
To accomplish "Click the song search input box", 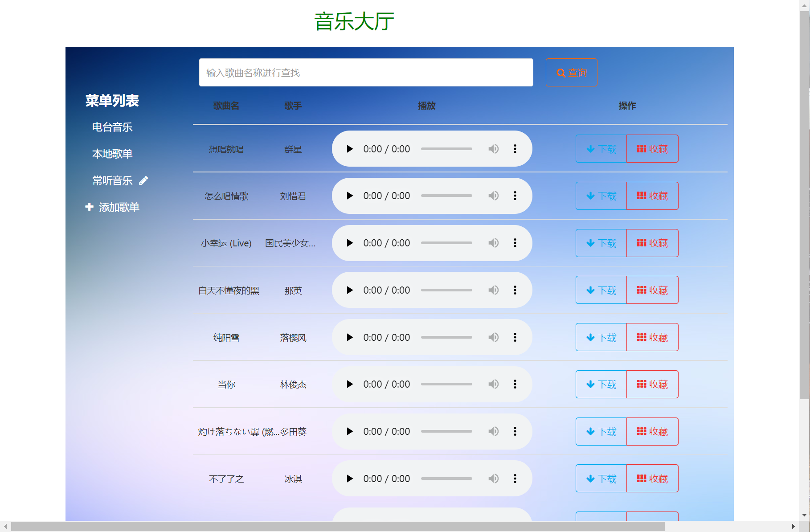I will coord(366,72).
